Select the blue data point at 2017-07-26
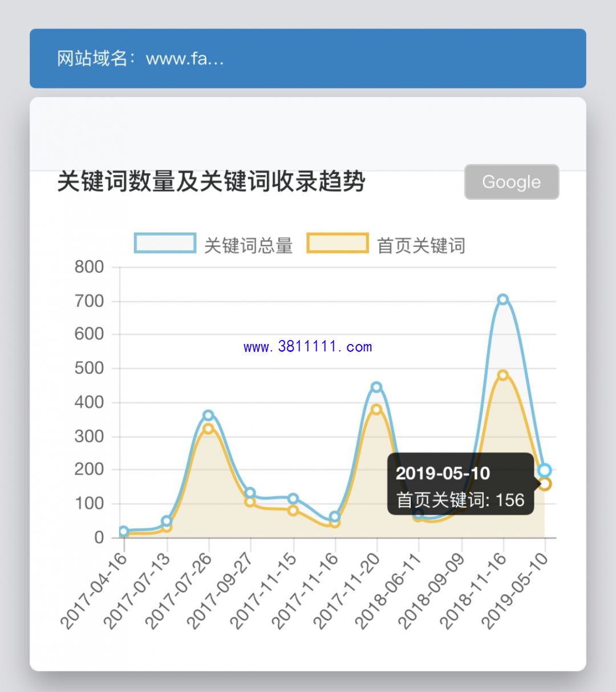The image size is (616, 692). pyautogui.click(x=208, y=415)
